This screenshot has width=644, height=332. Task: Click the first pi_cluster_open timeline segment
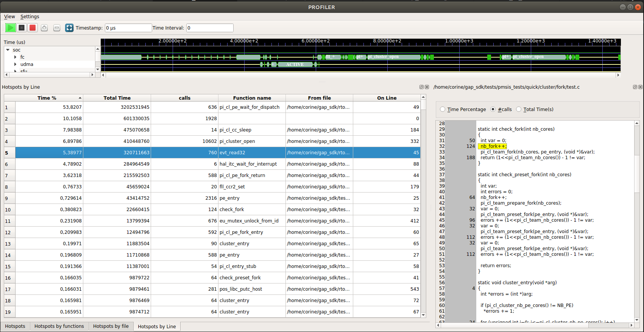coord(394,57)
